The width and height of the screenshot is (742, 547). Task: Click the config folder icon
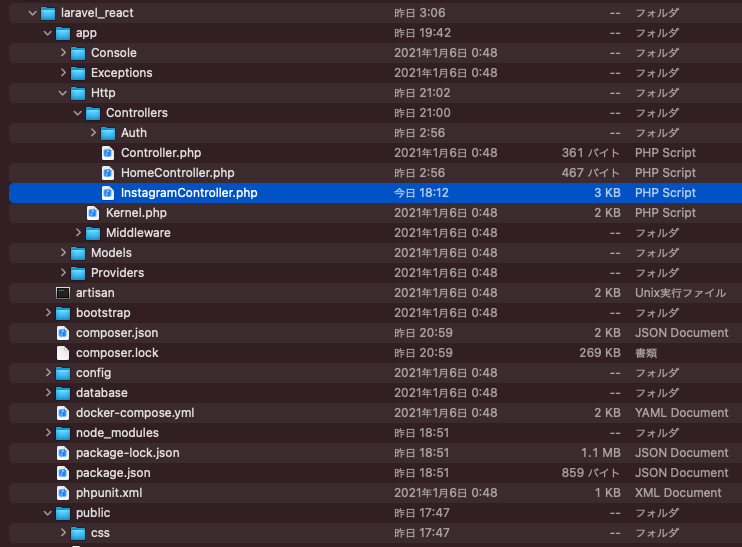(63, 373)
